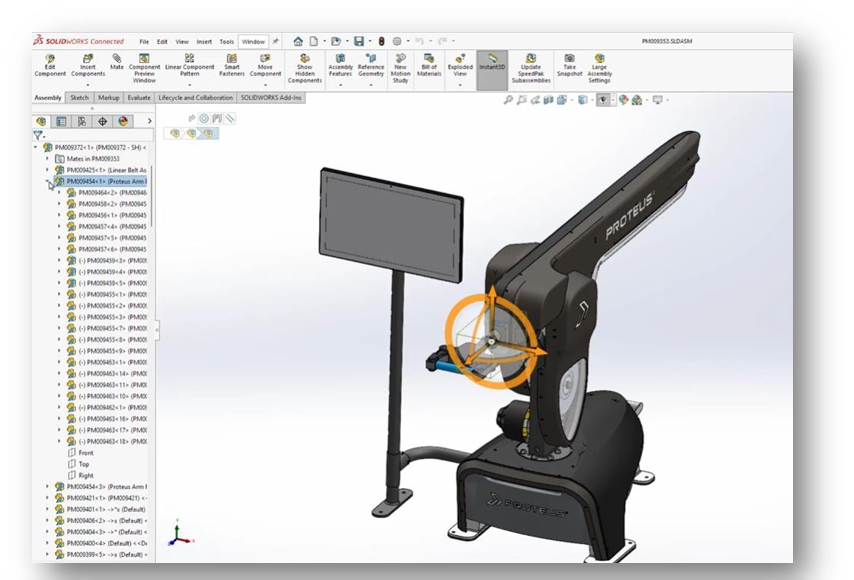Expand the Mates in PM009353 folder

(47, 159)
